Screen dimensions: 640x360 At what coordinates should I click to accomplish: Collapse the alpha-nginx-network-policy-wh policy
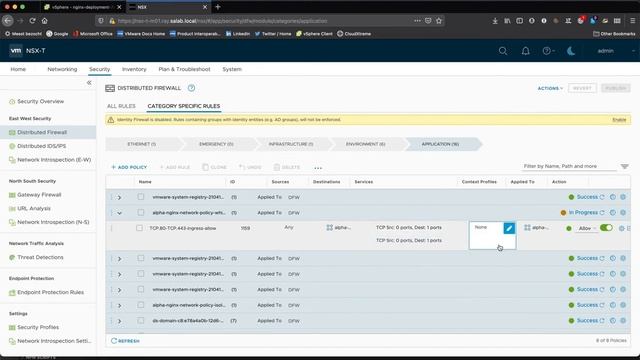click(119, 213)
